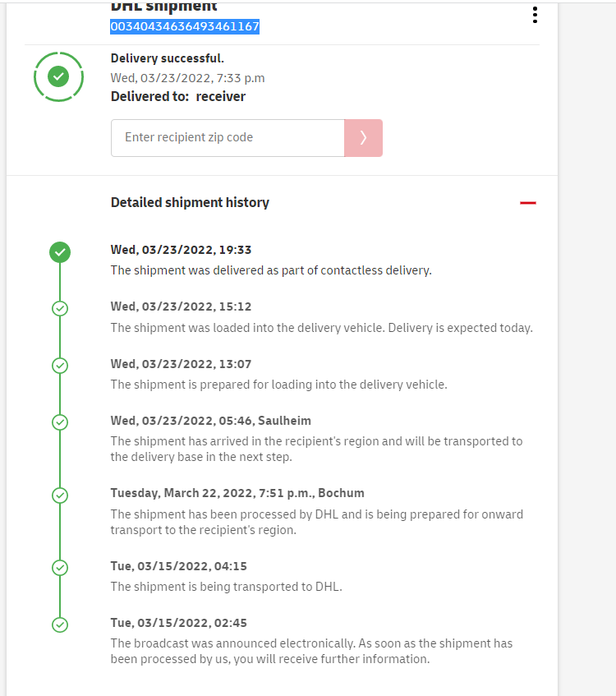Click the checkmark icon beside 13:07 entry
The width and height of the screenshot is (616, 696).
[60, 366]
